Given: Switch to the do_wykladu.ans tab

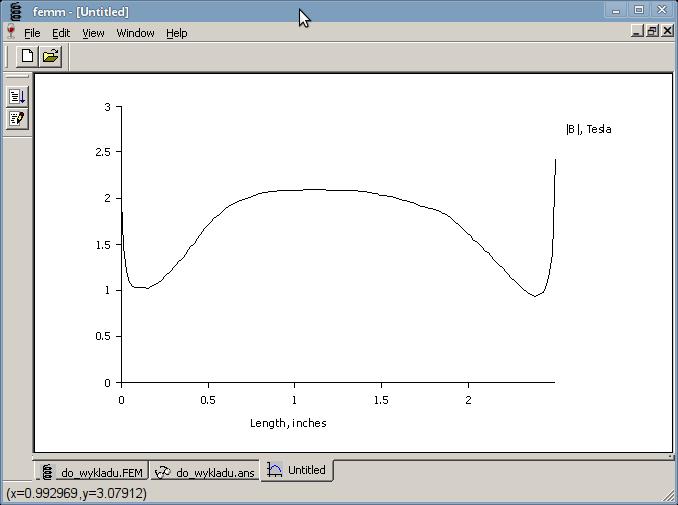Looking at the screenshot, I should coord(205,472).
